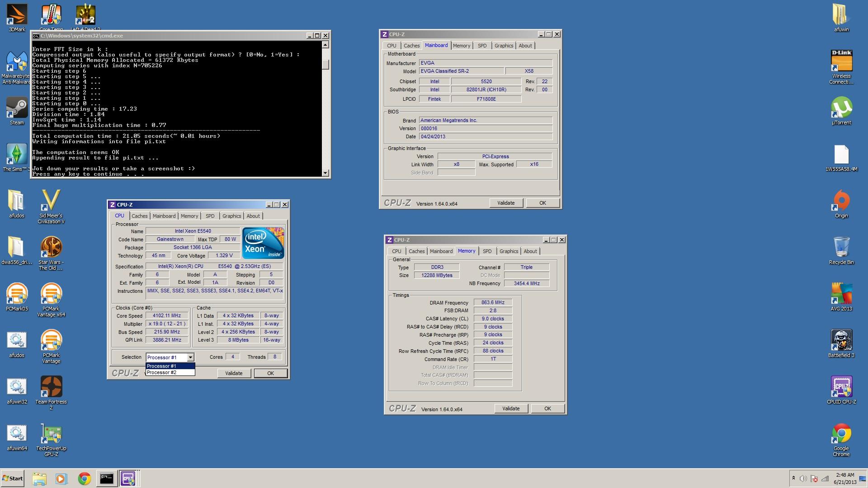Launch Left 4 Dead 2 desktop icon
The height and width of the screenshot is (488, 868).
pyautogui.click(x=85, y=17)
